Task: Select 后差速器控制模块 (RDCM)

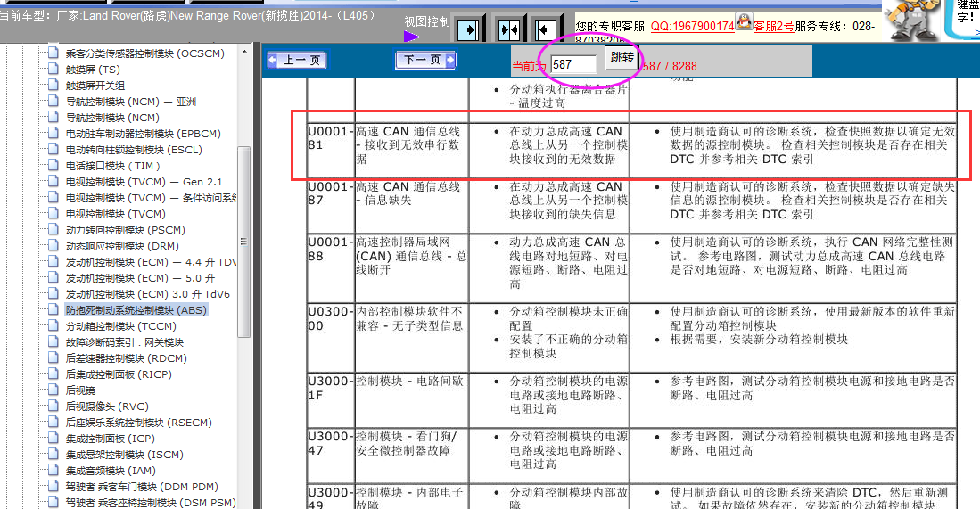Action: click(127, 358)
